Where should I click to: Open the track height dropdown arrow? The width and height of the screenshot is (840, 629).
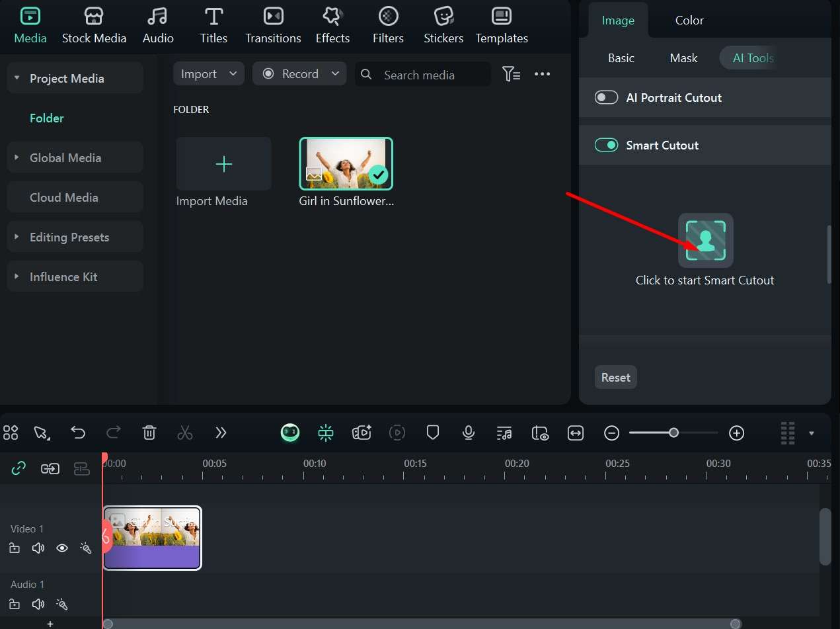point(812,433)
